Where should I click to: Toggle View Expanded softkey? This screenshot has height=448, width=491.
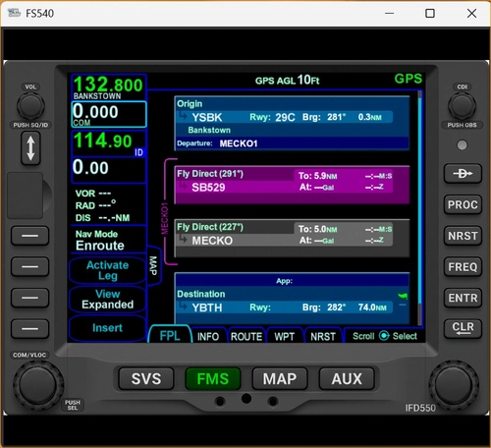click(108, 300)
